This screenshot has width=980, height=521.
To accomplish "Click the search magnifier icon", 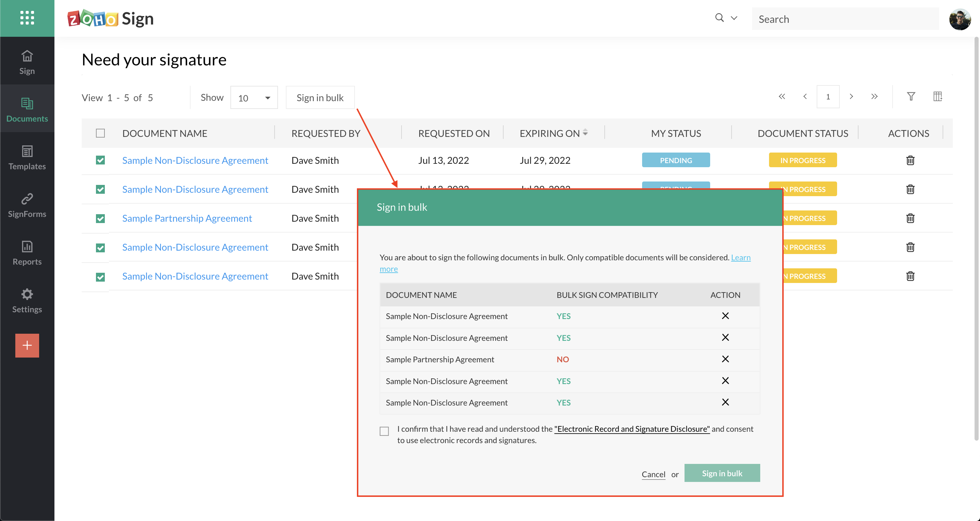I will 719,17.
